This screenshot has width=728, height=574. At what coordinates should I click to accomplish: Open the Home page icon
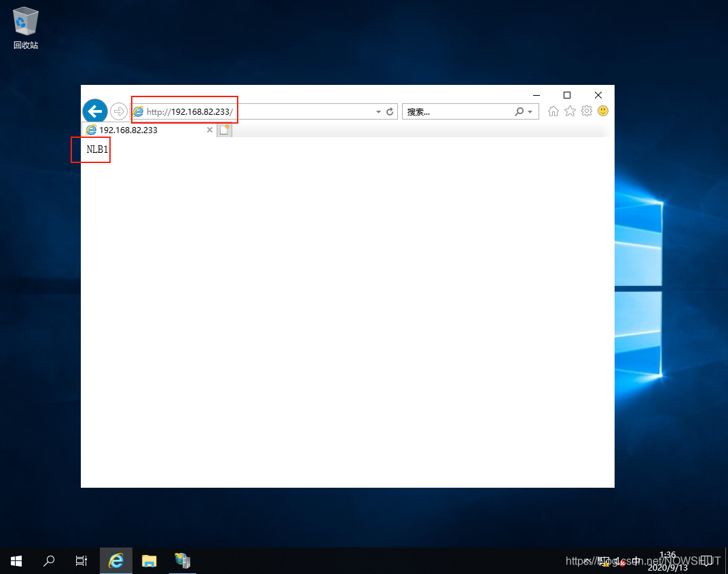click(553, 111)
